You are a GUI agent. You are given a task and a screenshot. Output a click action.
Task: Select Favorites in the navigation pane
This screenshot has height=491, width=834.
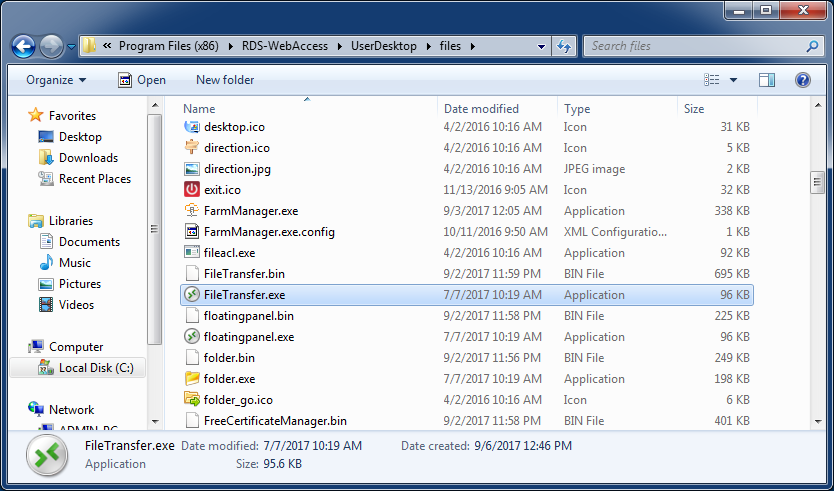72,115
